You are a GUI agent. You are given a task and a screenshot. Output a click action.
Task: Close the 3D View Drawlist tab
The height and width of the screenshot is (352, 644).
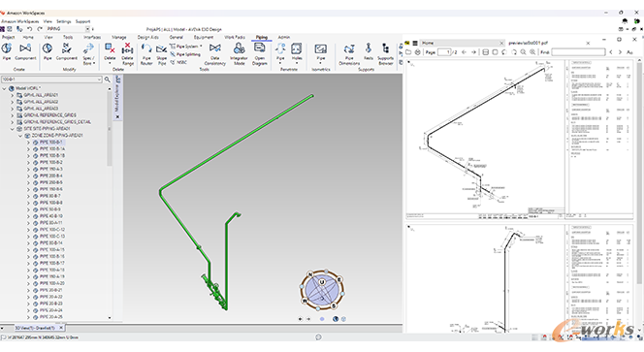pos(61,328)
